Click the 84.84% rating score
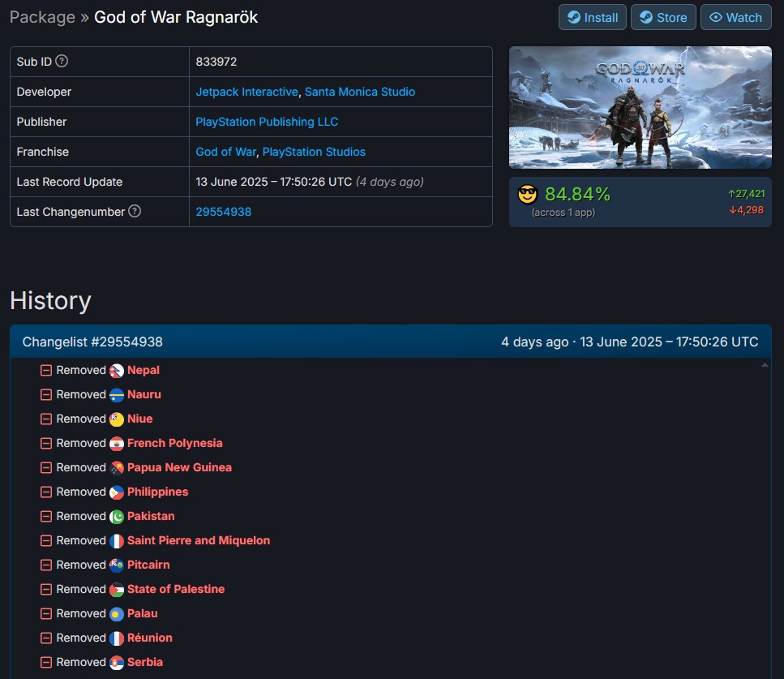 pos(577,194)
